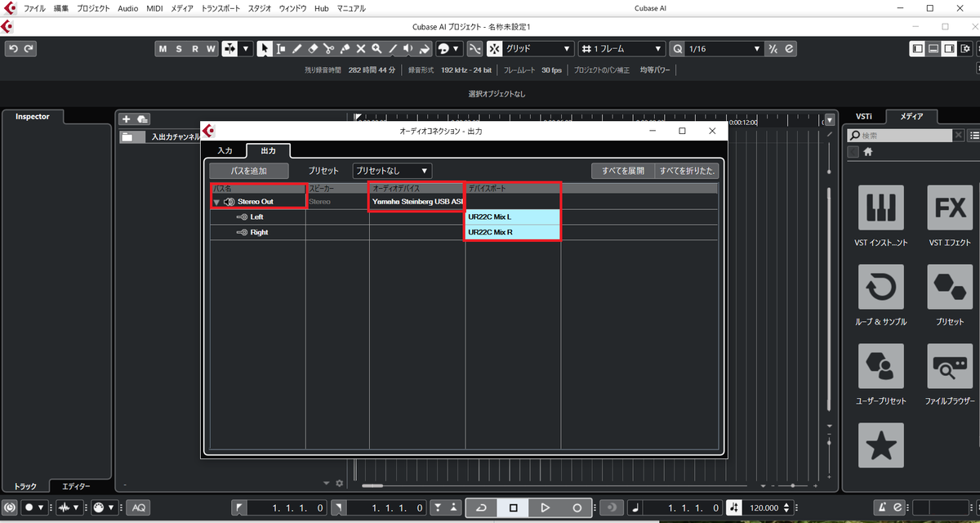Select the Erase tool
Screen dimensions: 980x523
313,49
